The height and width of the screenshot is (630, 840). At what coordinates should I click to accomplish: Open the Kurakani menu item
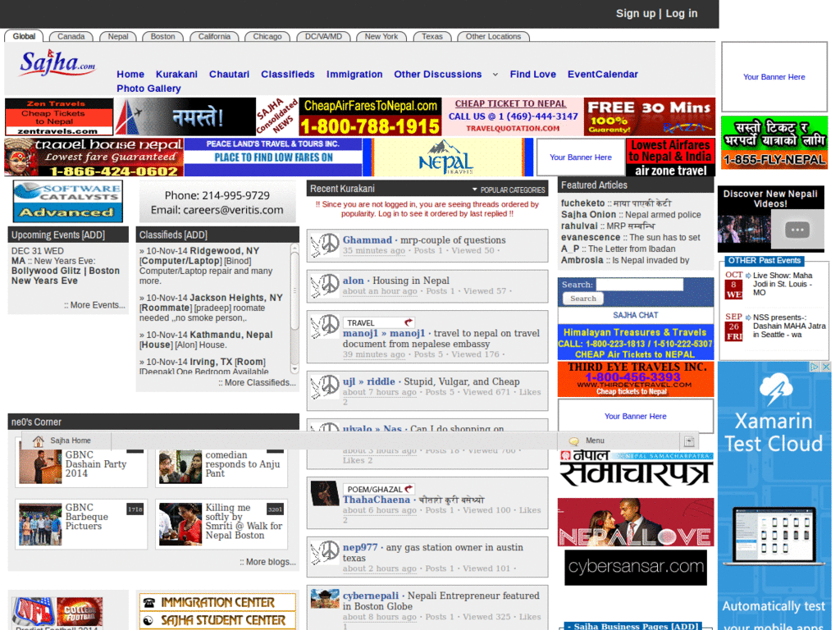tap(176, 75)
